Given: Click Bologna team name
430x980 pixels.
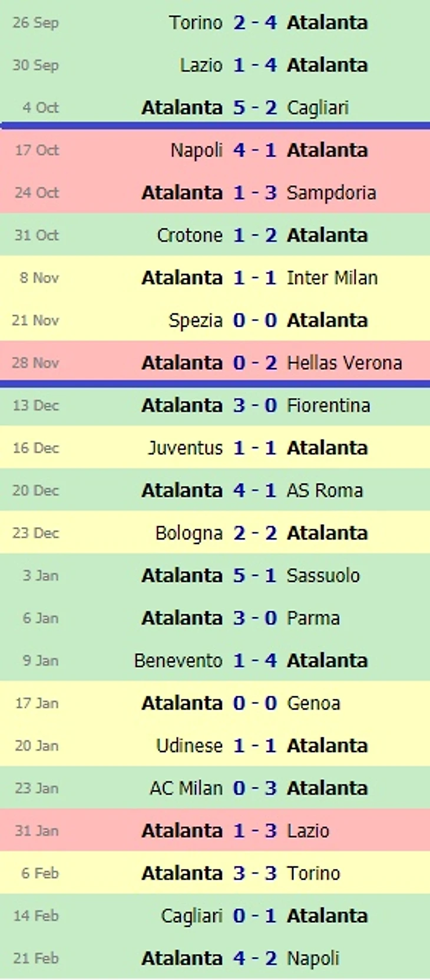Looking at the screenshot, I should point(188,533).
